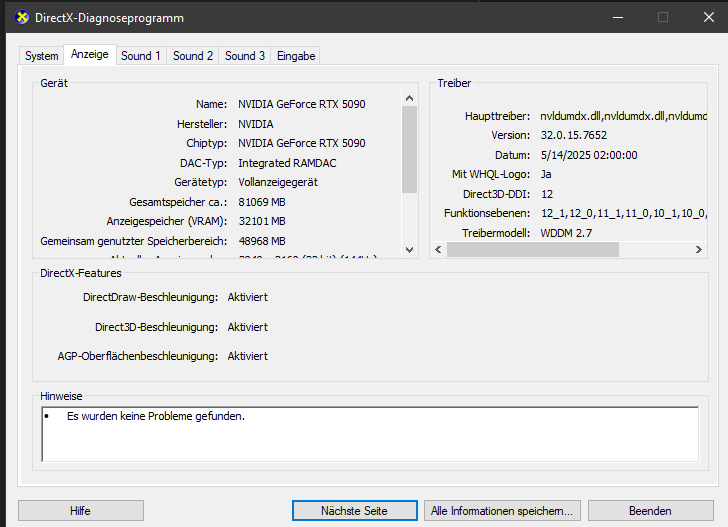Click the Gerät list scroll-down arrow
The height and width of the screenshot is (527, 728).
pyautogui.click(x=409, y=250)
